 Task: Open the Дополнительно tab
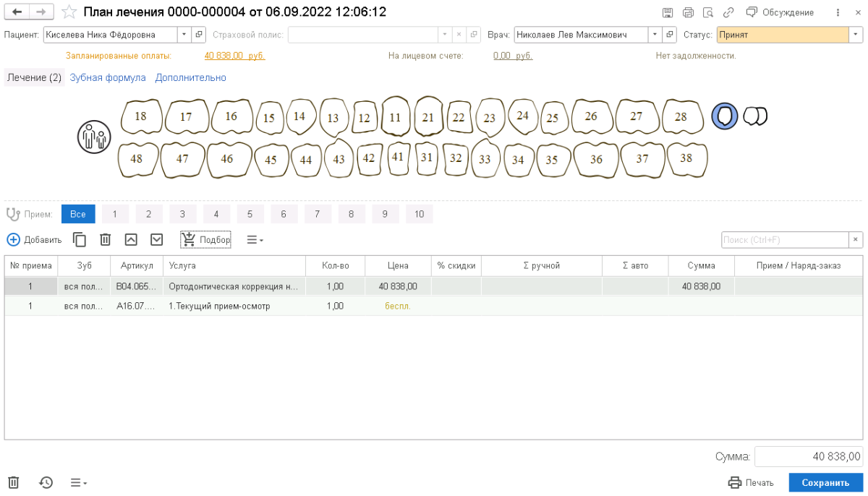(190, 77)
